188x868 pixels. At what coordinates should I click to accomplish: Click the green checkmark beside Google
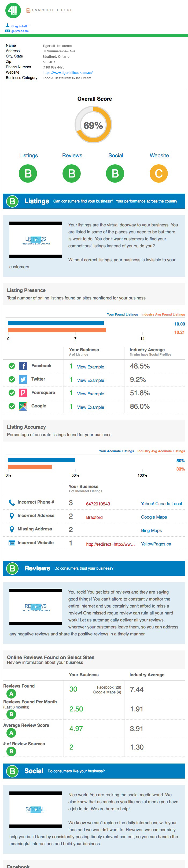click(x=12, y=406)
